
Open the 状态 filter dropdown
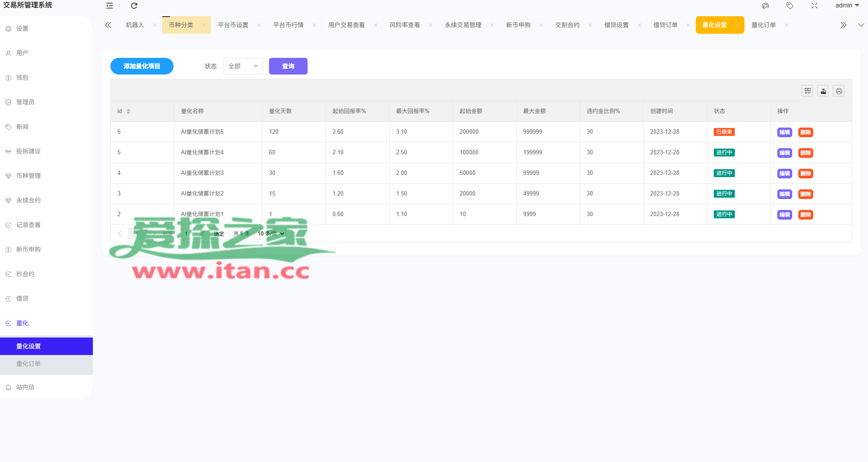click(x=243, y=66)
